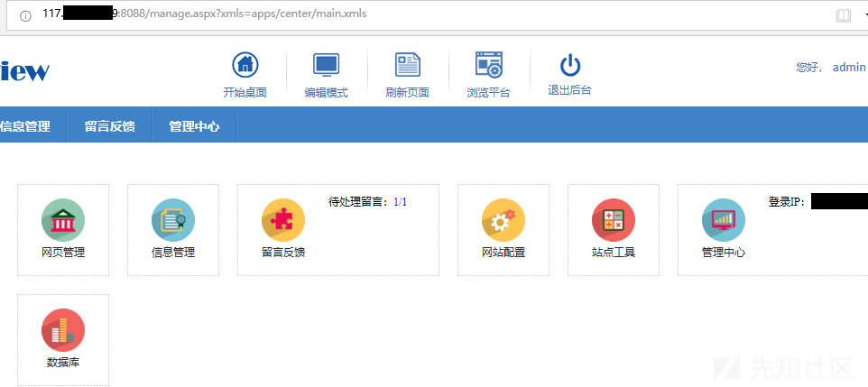The image size is (868, 387).
Task: Click the 留言反馈 puzzle piece icon
Action: [x=283, y=220]
